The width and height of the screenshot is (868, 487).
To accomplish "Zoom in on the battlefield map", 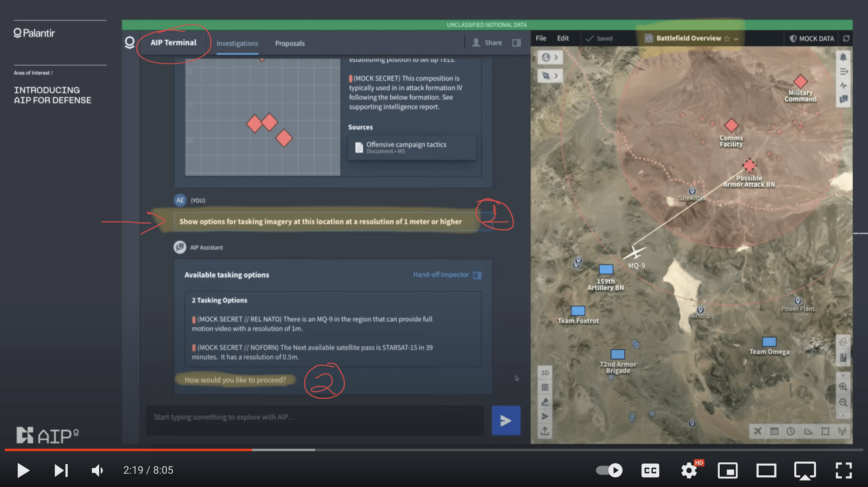I will [x=843, y=387].
